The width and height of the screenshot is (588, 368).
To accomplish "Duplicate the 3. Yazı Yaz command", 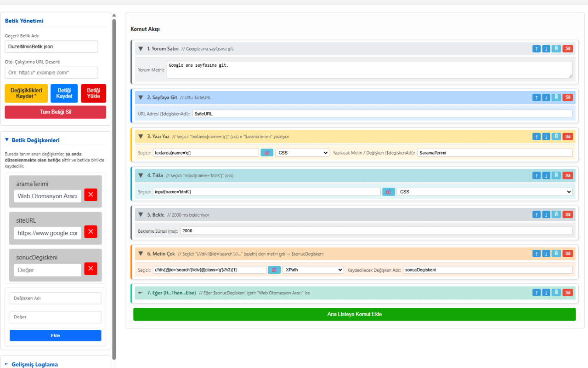I will point(556,137).
